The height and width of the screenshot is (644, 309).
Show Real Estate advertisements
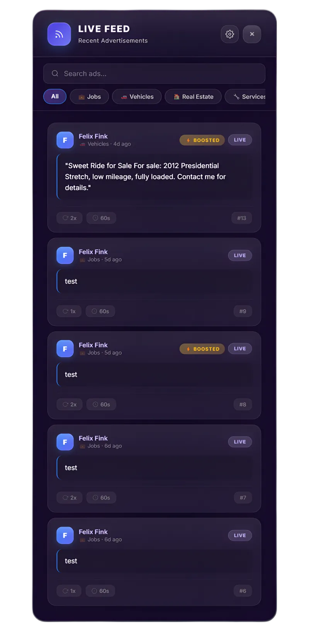193,96
